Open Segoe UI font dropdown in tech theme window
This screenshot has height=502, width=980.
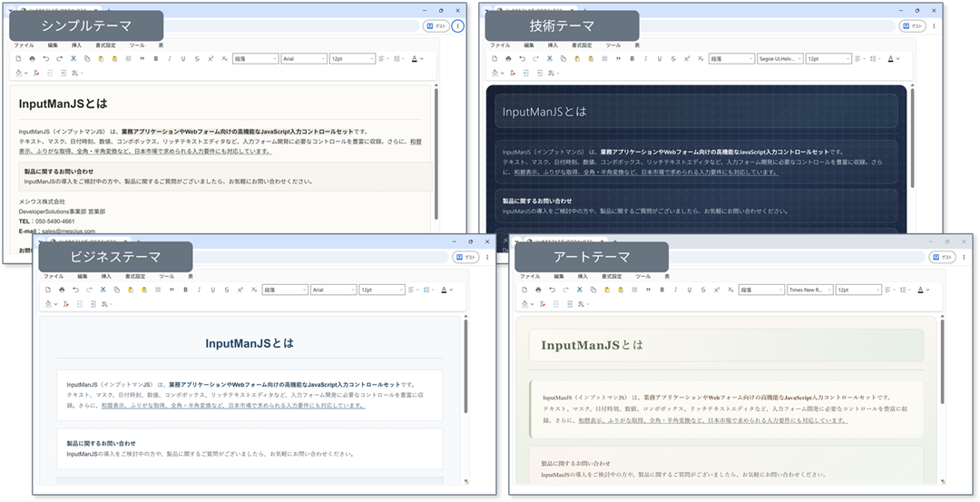coord(780,59)
